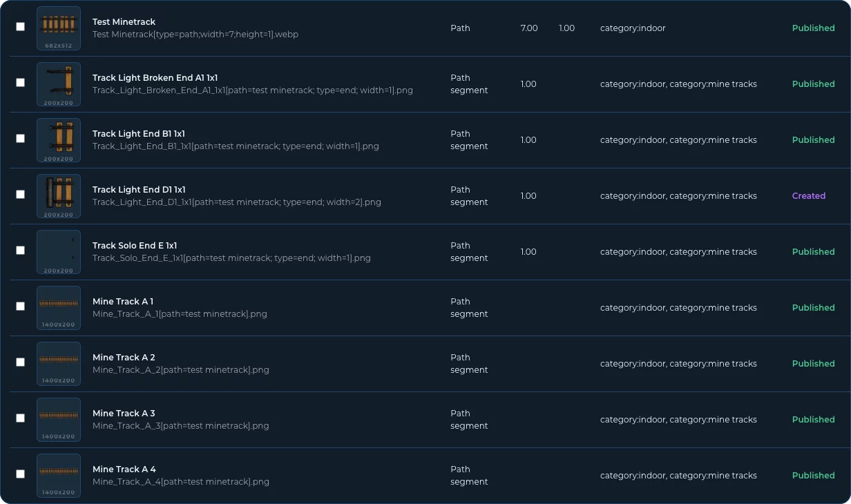Click the Mine Track A 2 filename text
Screen dimensions: 851x504
tap(181, 370)
